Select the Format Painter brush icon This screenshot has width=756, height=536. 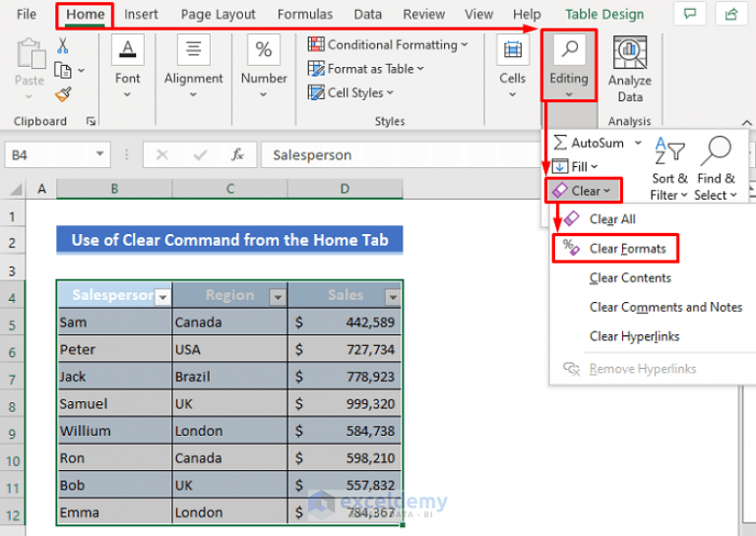(63, 94)
